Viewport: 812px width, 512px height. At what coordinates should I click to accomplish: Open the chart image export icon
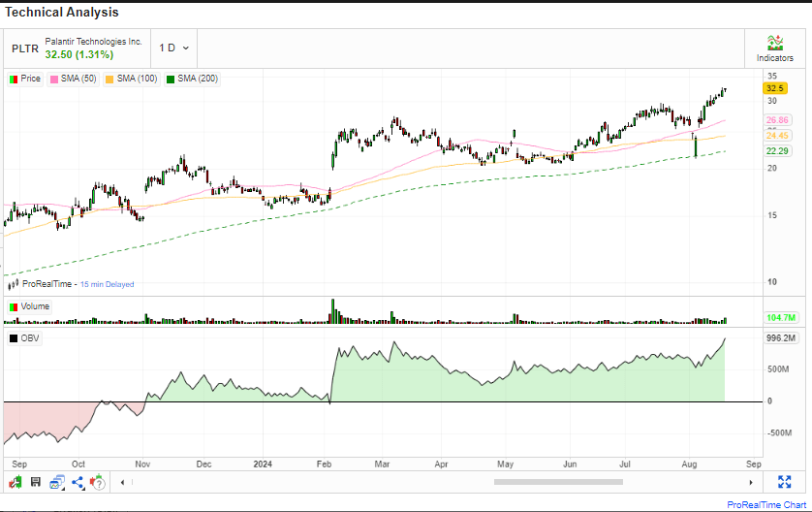point(56,482)
